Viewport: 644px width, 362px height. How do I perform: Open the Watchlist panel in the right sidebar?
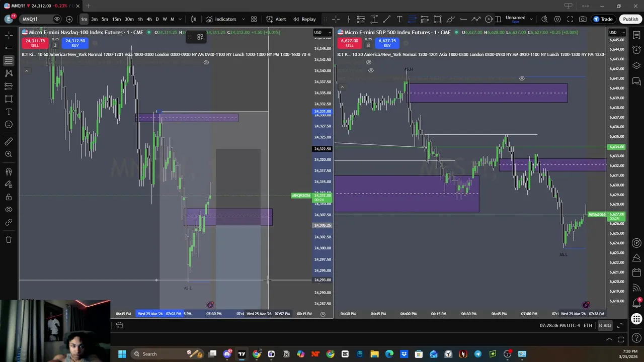coord(636,36)
